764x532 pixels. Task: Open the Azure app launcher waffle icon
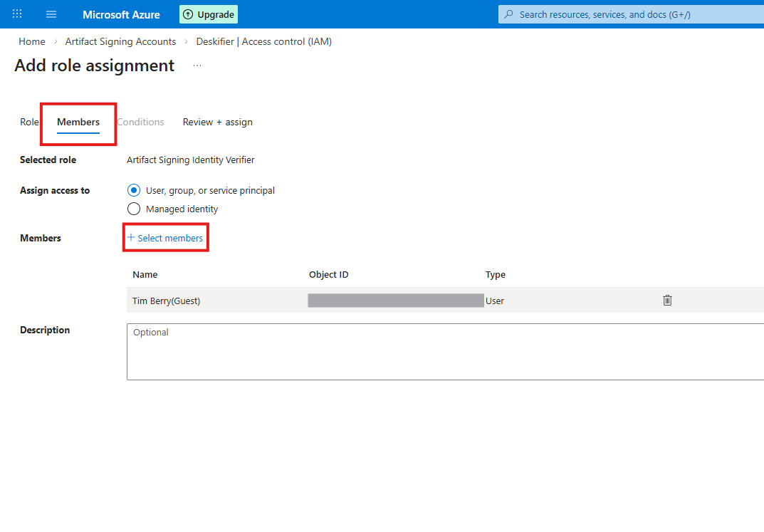[17, 14]
